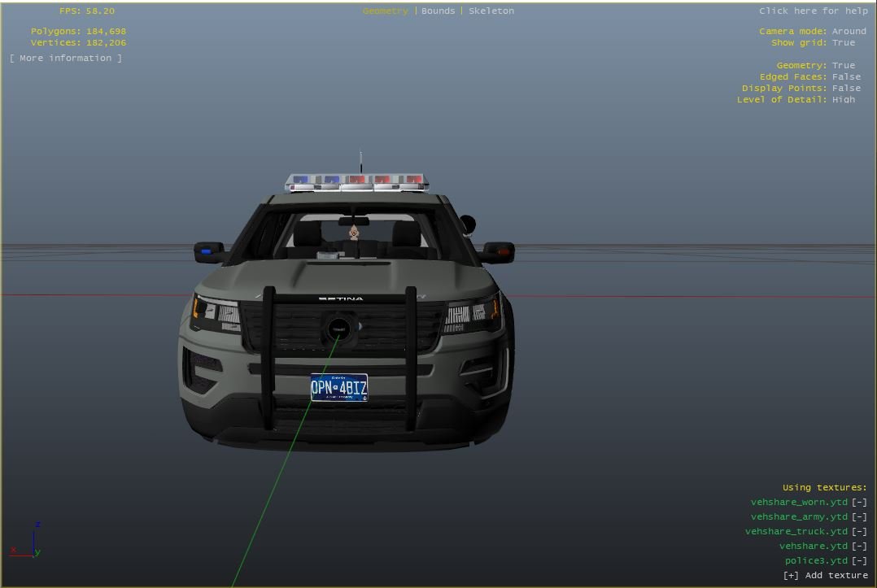Remove vehshare_truck.ytd with its minus icon
Image resolution: width=877 pixels, height=588 pixels.
(859, 531)
